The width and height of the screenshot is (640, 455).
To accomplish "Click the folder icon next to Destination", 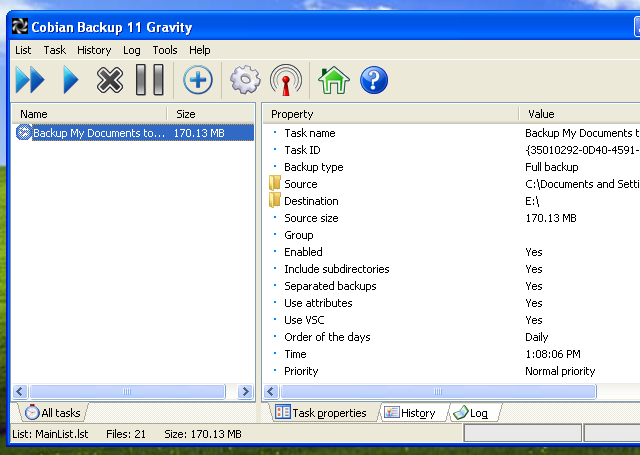I will (x=275, y=200).
